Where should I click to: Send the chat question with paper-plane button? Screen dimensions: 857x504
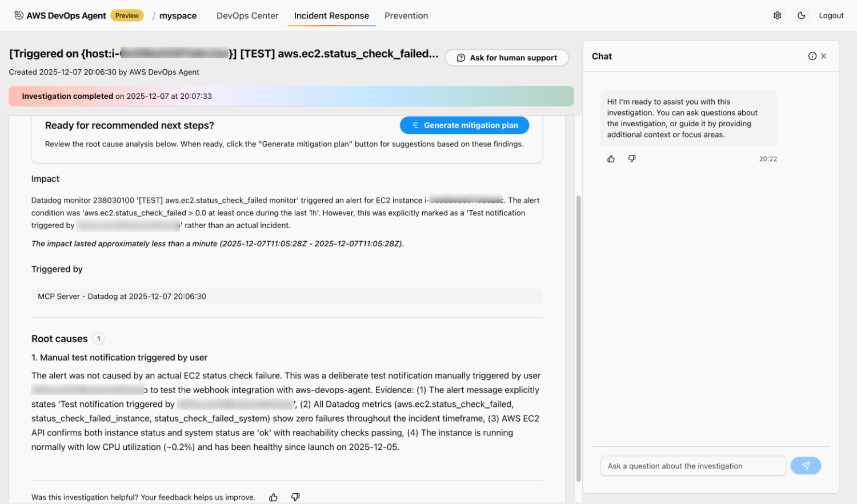click(x=806, y=466)
